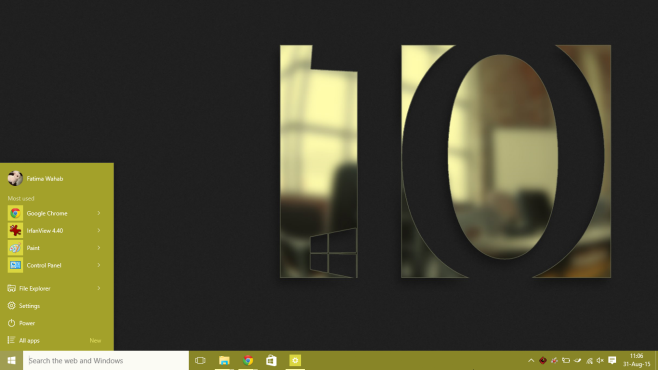
Task: Launch Chrome from the taskbar
Action: (248, 360)
